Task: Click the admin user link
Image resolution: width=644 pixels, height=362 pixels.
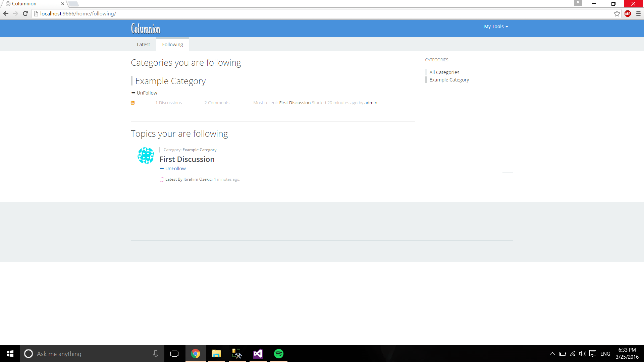Action: 371,103
